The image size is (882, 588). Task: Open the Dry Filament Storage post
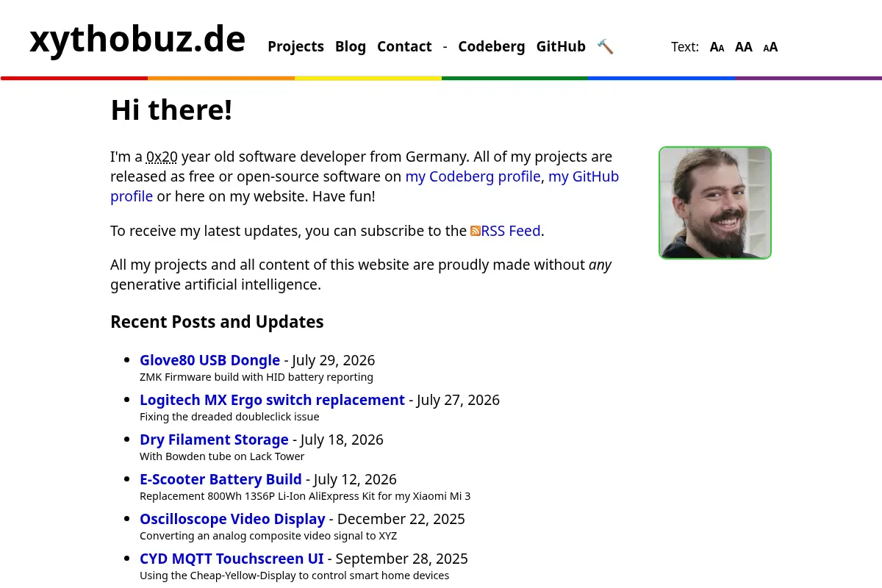pyautogui.click(x=214, y=440)
